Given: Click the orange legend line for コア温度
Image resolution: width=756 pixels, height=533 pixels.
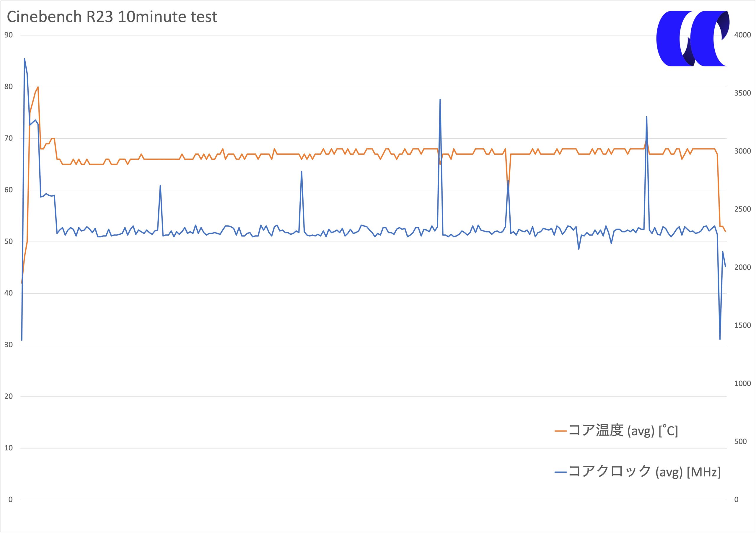Looking at the screenshot, I should click(x=561, y=431).
